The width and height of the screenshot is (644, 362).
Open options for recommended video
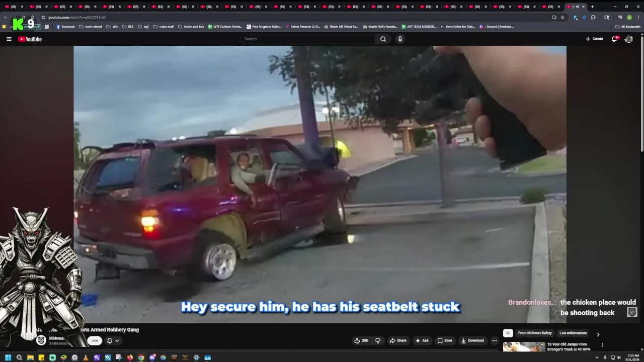click(x=602, y=345)
